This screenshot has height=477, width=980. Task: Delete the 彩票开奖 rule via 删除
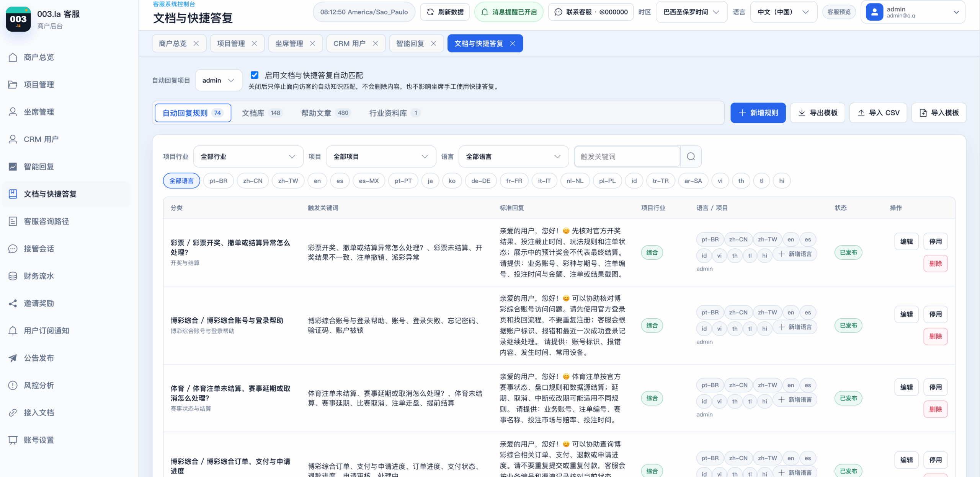(x=935, y=264)
